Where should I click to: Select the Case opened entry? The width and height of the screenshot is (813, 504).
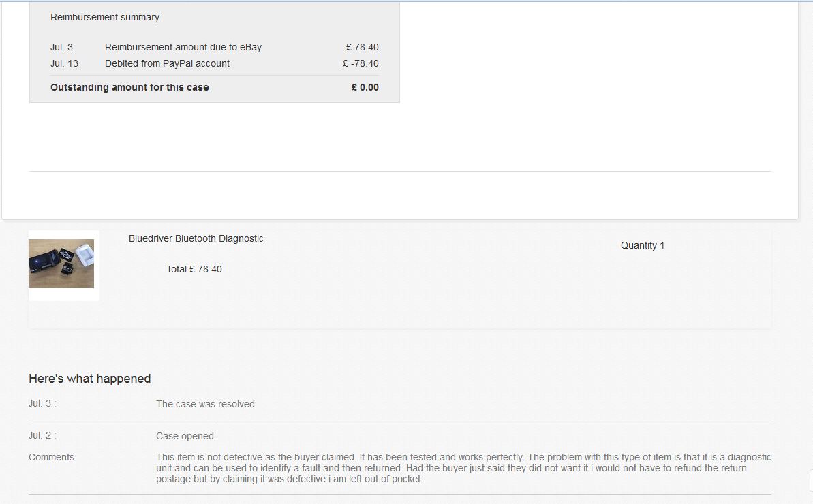pyautogui.click(x=185, y=436)
